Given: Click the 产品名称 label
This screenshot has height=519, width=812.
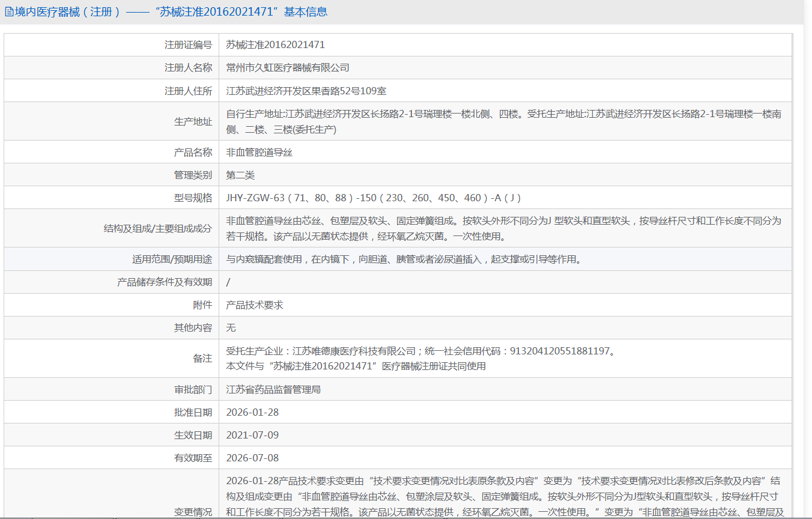Looking at the screenshot, I should (x=193, y=153).
